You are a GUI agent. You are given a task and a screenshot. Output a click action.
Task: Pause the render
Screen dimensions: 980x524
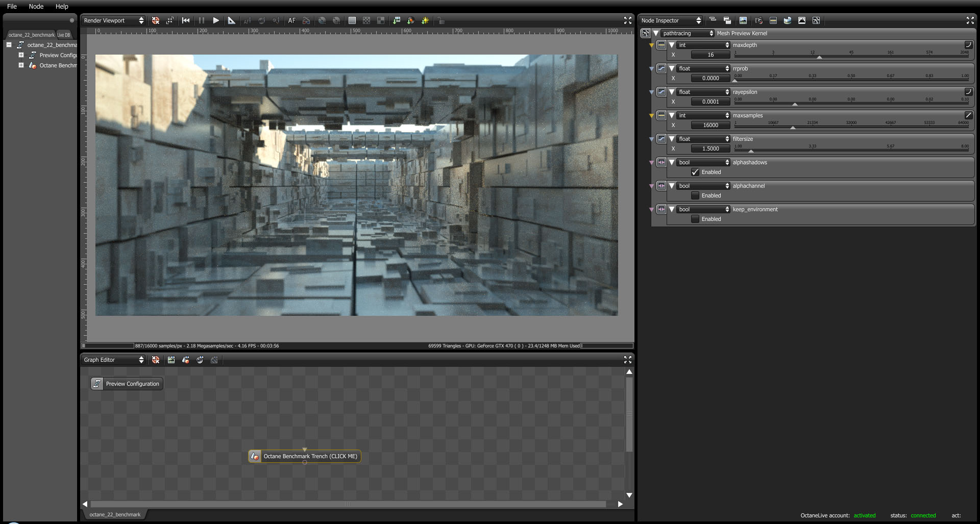(201, 20)
